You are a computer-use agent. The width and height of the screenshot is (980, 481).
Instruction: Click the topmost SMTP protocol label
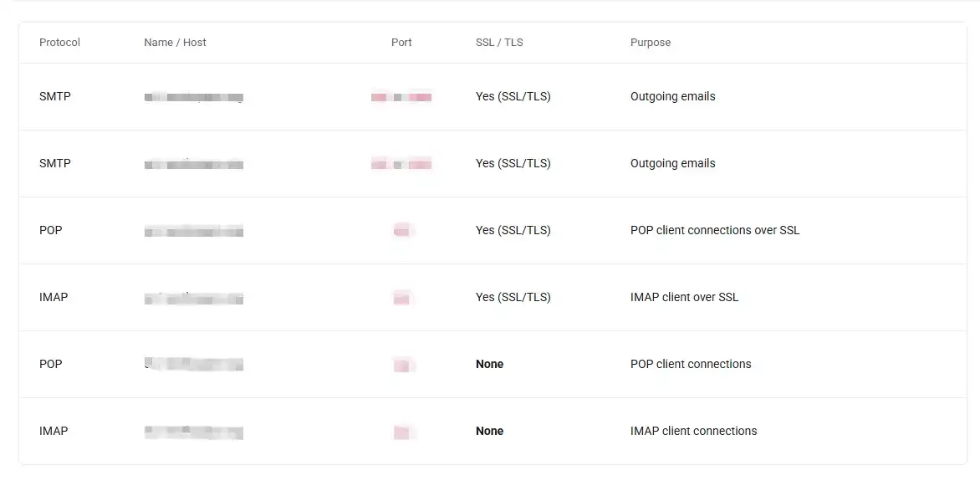tap(55, 96)
